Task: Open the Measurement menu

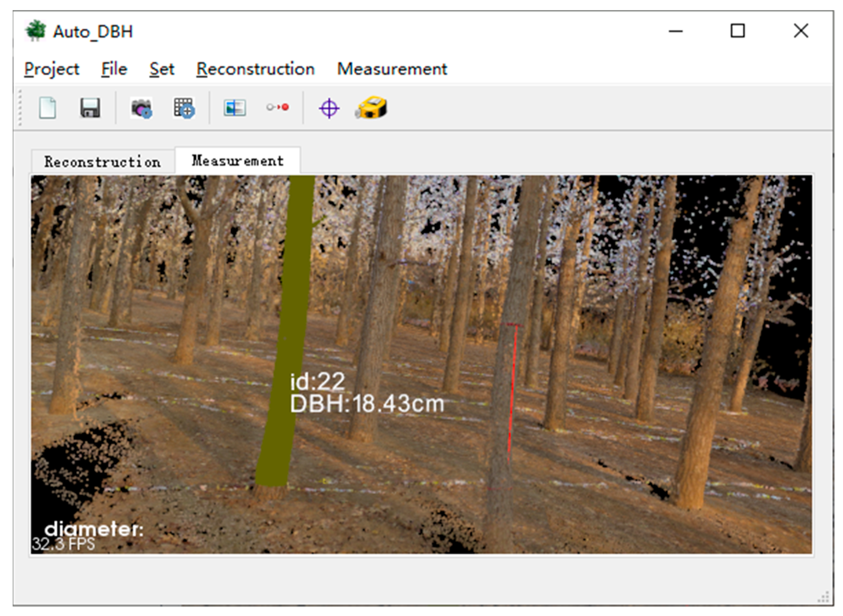Action: click(392, 69)
